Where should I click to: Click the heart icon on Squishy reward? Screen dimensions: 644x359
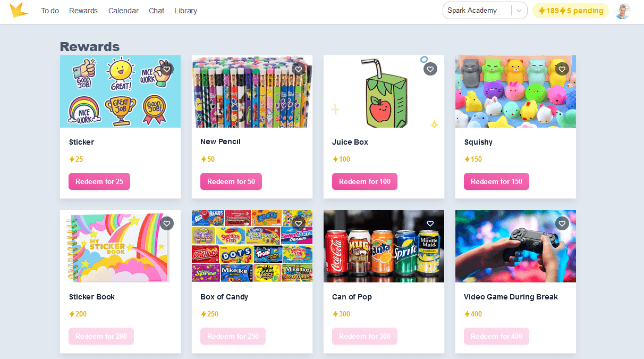562,69
